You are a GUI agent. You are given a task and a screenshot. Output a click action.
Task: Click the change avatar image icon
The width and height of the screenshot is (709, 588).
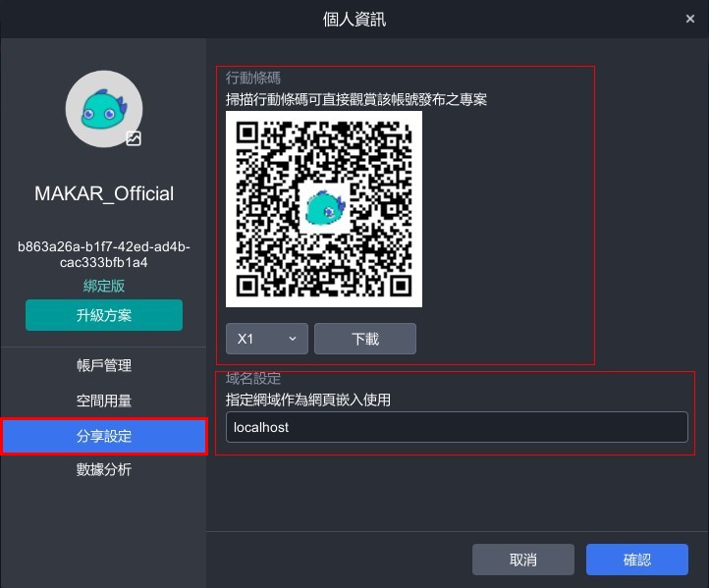pyautogui.click(x=134, y=138)
